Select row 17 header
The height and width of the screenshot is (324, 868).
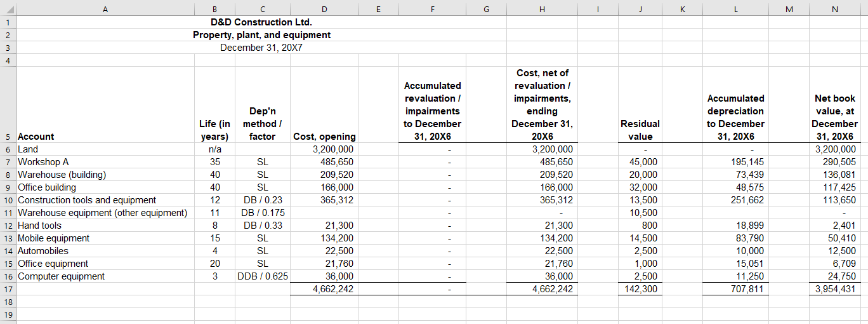[x=8, y=289]
